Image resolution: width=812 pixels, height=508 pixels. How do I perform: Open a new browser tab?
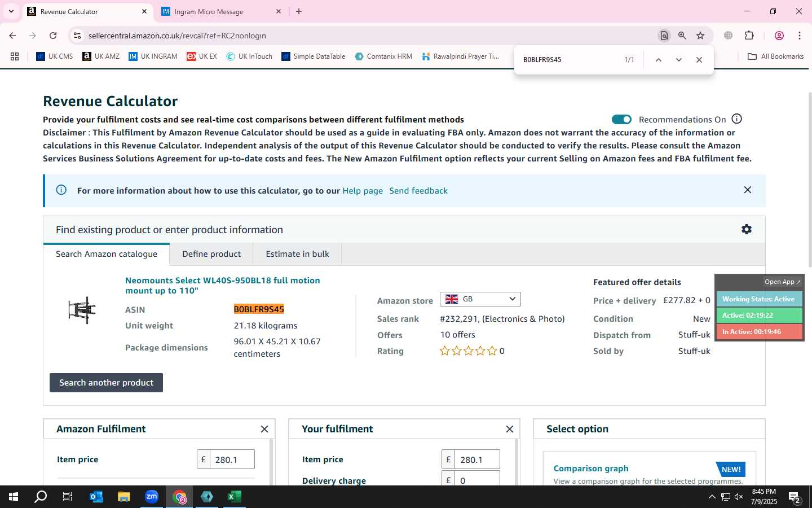coord(299,11)
